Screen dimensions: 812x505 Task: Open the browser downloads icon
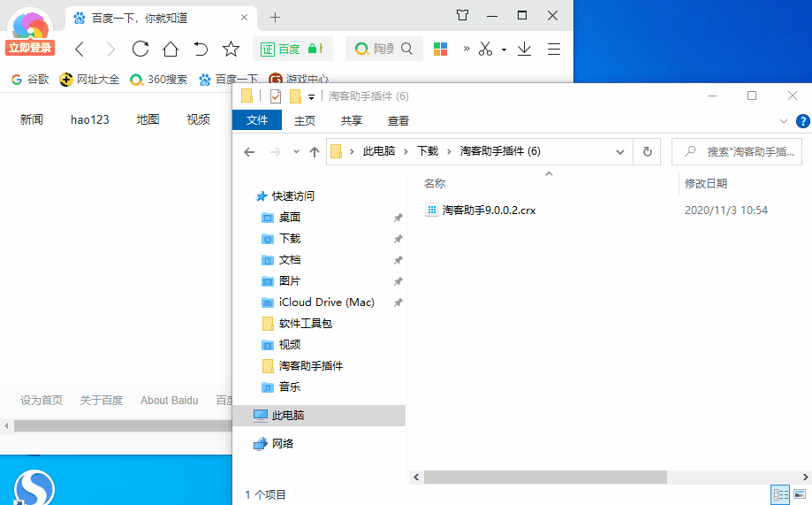(x=524, y=49)
